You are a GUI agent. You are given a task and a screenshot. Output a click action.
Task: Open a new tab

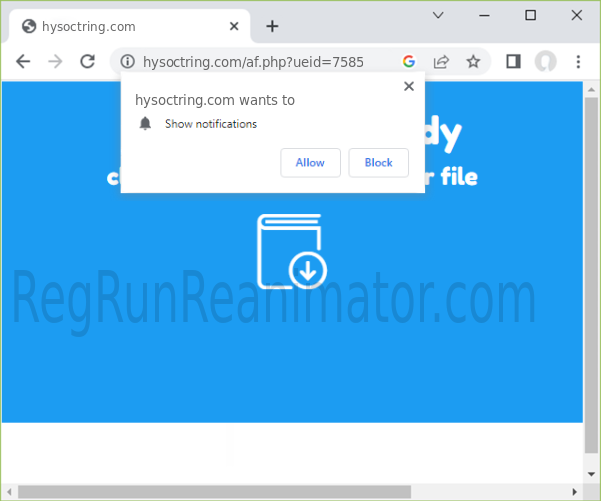[272, 26]
